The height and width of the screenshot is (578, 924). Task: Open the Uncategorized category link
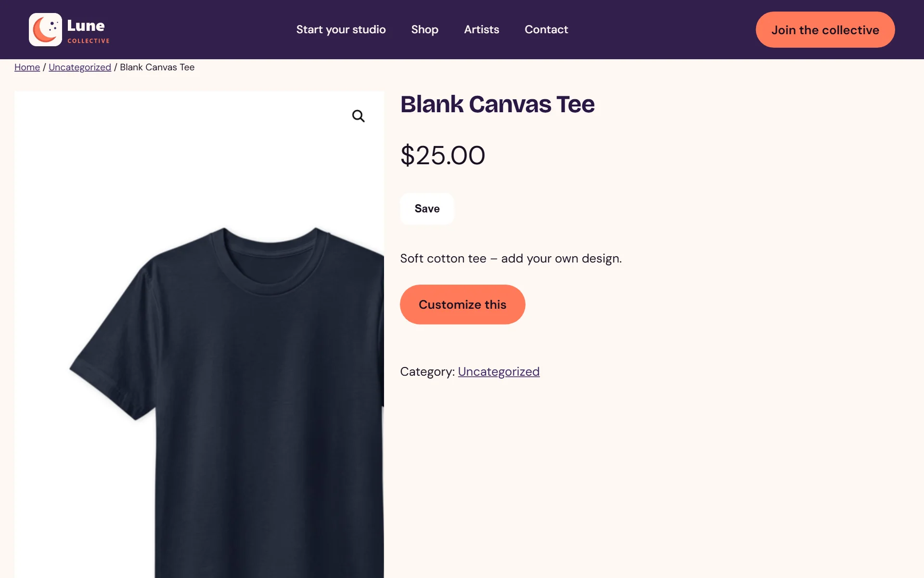[x=499, y=371]
